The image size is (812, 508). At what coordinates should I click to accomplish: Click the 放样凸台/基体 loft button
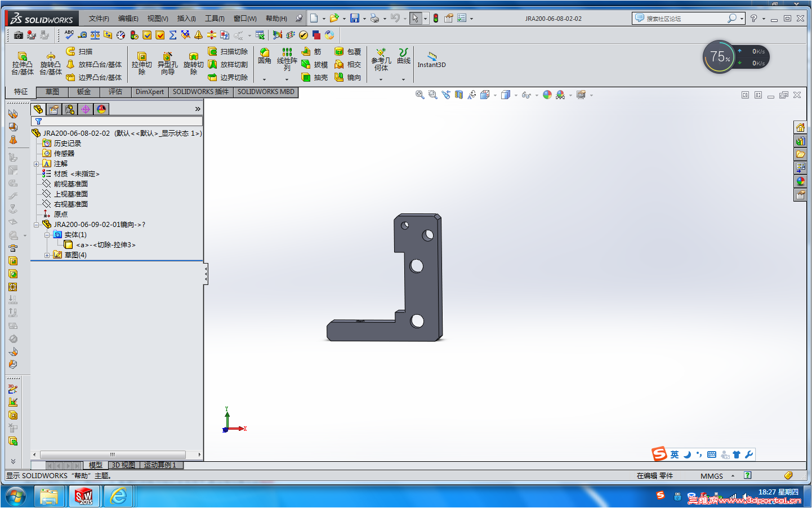(93, 65)
